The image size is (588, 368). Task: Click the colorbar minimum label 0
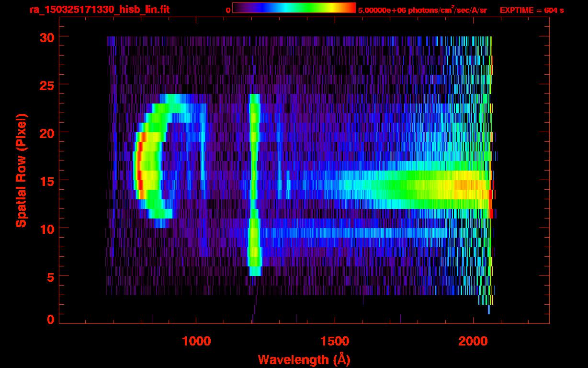point(228,10)
